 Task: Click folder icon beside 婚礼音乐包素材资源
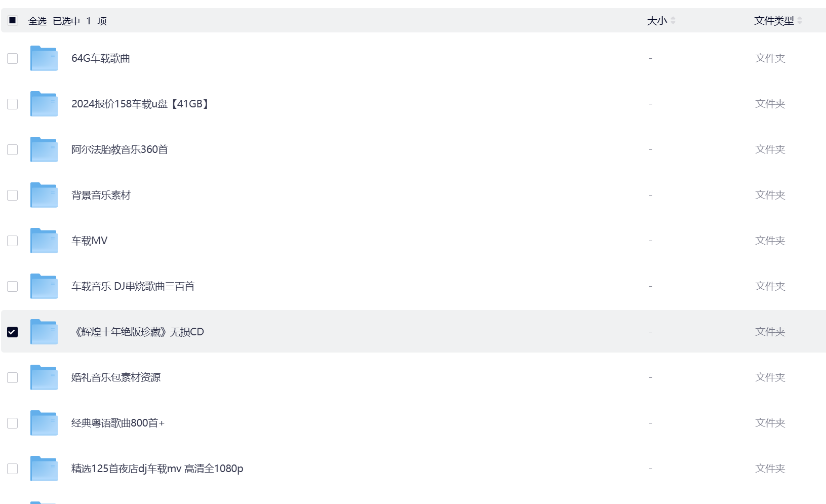44,377
